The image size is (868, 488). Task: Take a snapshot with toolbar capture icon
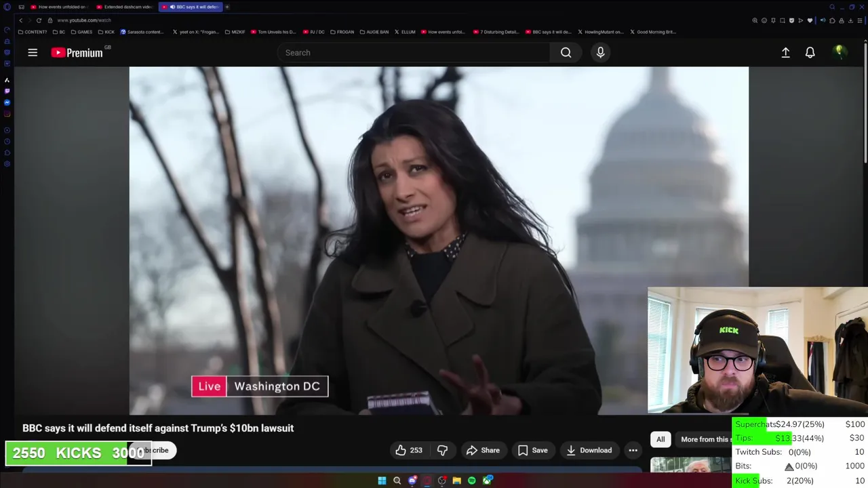pyautogui.click(x=783, y=20)
